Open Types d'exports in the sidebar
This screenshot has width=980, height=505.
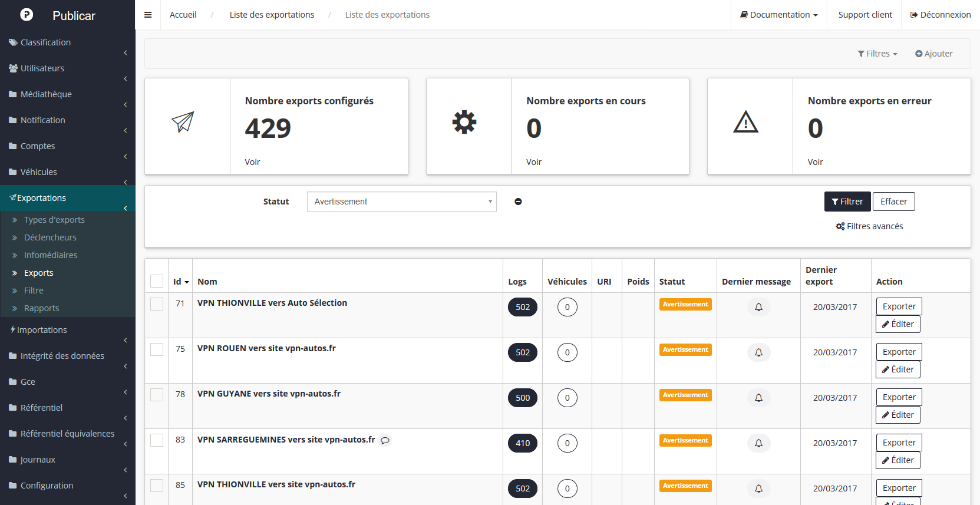(54, 220)
